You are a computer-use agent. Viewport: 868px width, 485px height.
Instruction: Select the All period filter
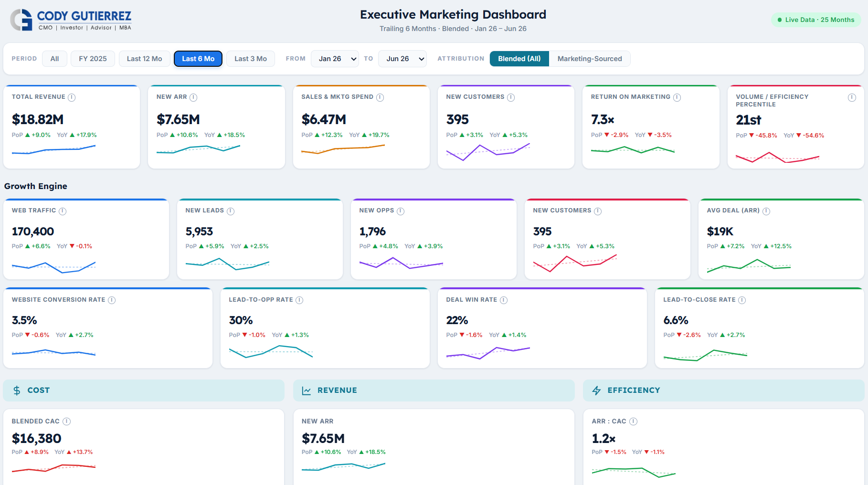pyautogui.click(x=55, y=59)
